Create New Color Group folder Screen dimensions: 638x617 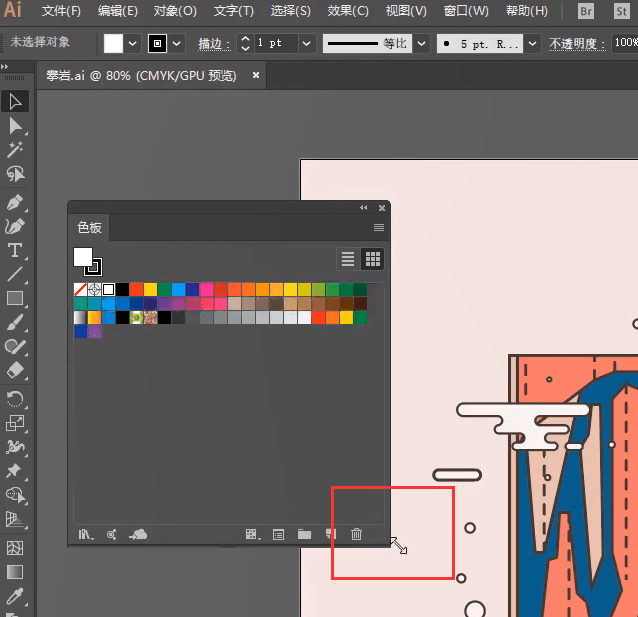pyautogui.click(x=304, y=534)
